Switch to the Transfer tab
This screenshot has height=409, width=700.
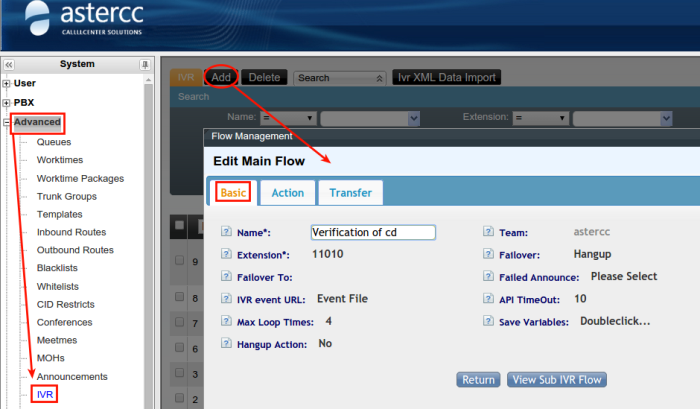[350, 193]
